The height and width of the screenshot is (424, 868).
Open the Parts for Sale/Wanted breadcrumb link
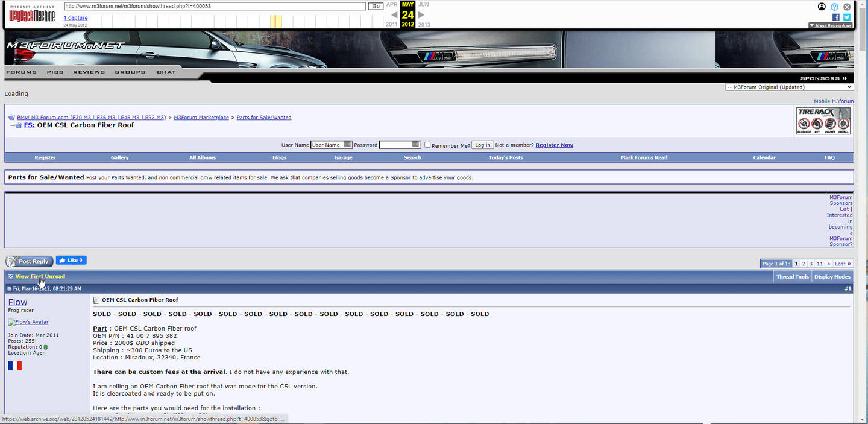pyautogui.click(x=264, y=117)
